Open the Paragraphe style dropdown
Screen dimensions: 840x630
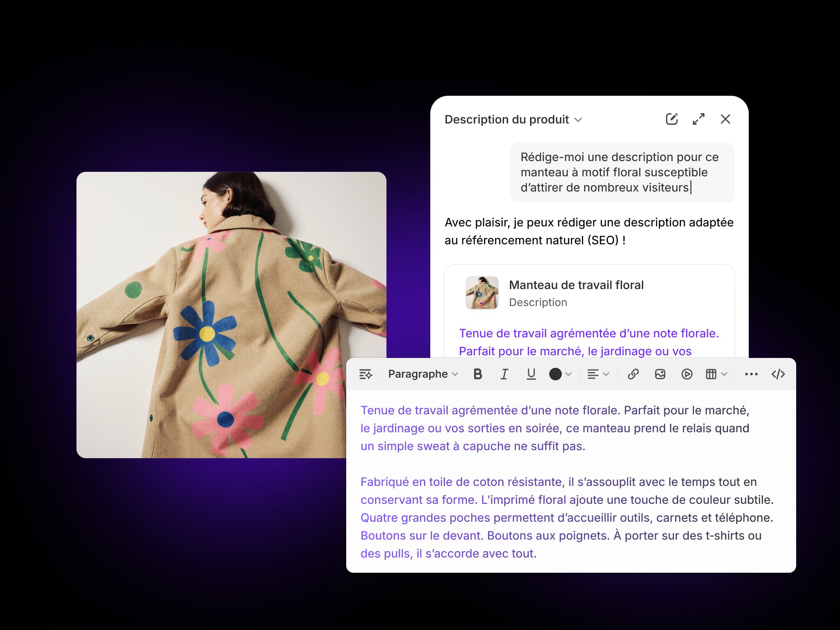(423, 374)
